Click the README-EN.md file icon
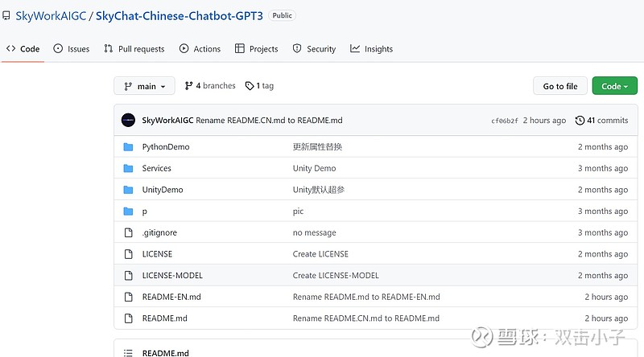This screenshot has width=644, height=357. tap(128, 297)
